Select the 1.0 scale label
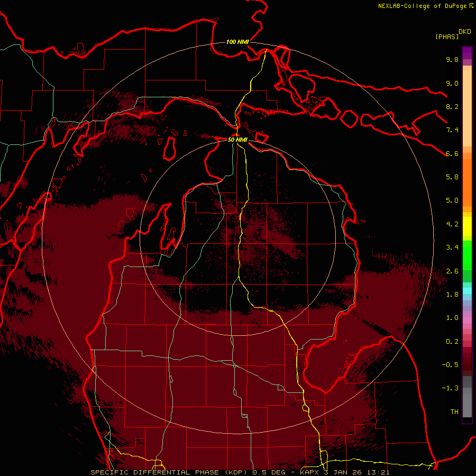 point(452,318)
